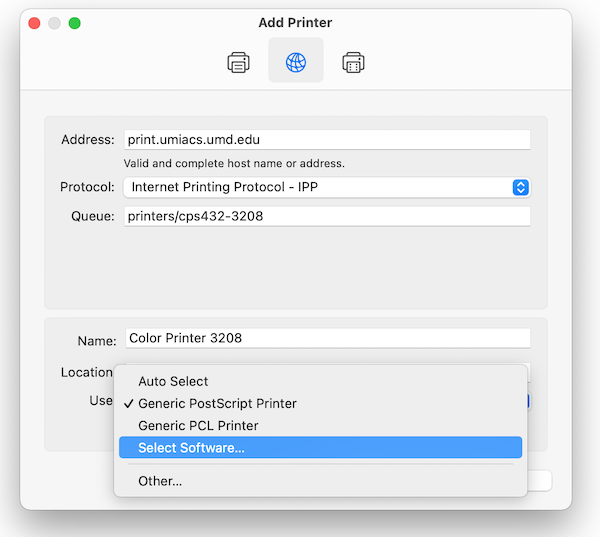Choose Select Software… from the menu

click(191, 448)
